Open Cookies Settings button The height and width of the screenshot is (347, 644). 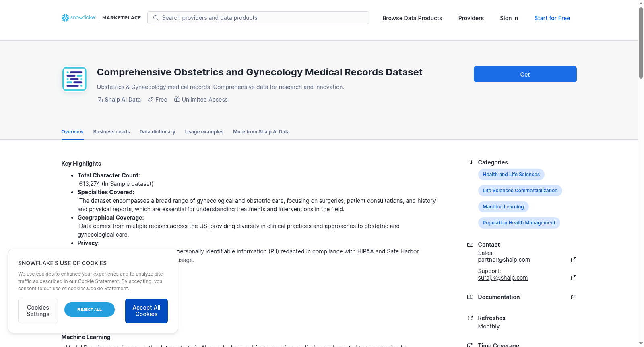[38, 311]
